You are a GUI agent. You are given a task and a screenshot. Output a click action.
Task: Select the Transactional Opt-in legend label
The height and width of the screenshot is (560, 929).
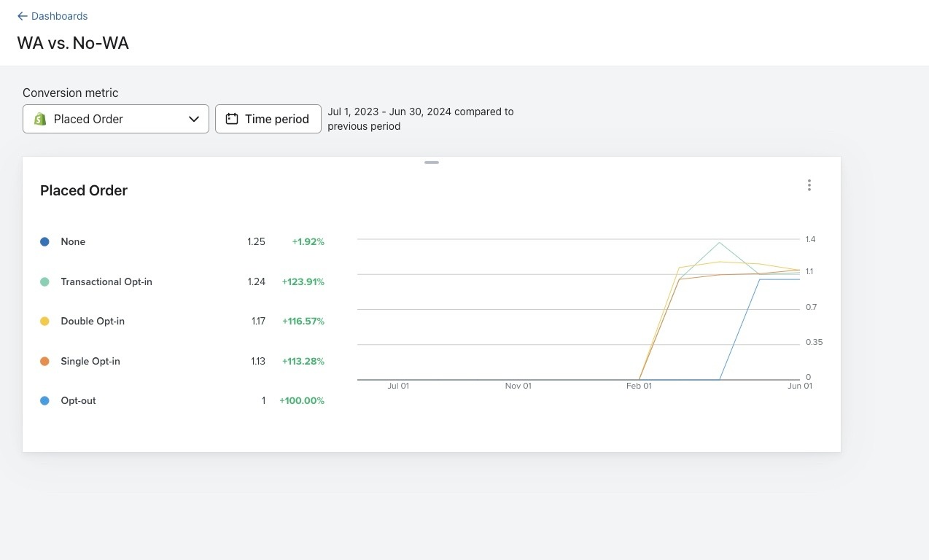106,281
